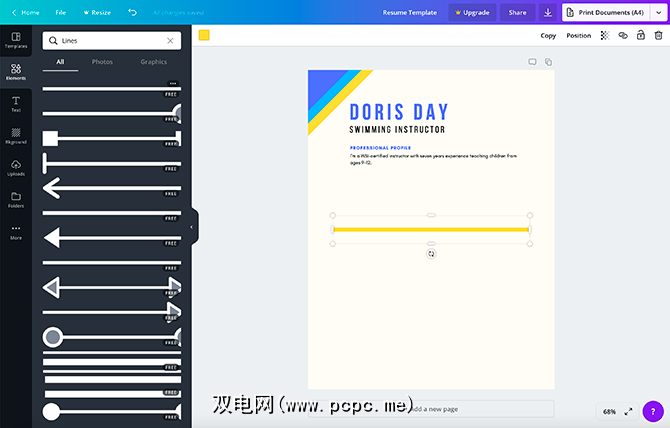Image resolution: width=670 pixels, height=428 pixels.
Task: Open the transparency checkerboard control
Action: coord(605,35)
